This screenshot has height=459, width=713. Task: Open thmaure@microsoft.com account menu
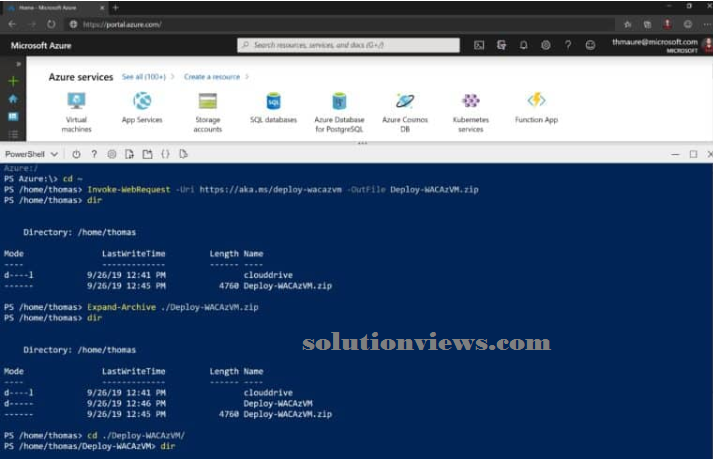click(x=660, y=45)
